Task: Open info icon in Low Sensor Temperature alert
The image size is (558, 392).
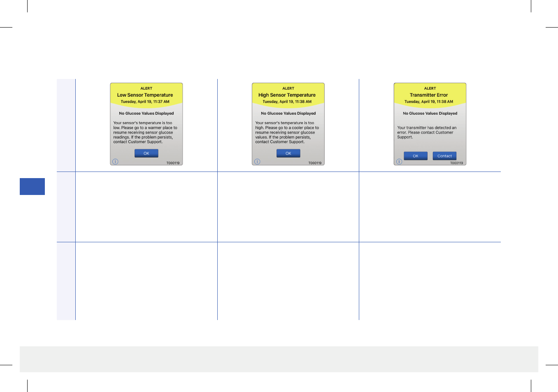Action: point(115,162)
